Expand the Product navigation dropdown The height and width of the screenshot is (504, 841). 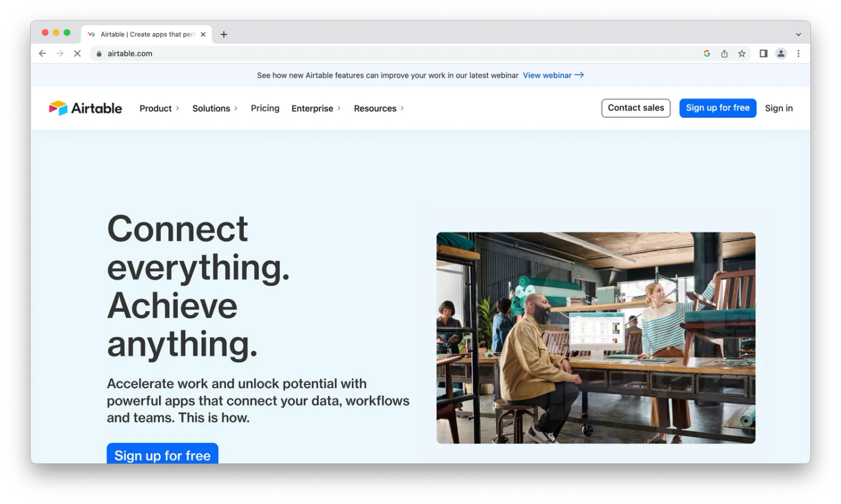(159, 108)
